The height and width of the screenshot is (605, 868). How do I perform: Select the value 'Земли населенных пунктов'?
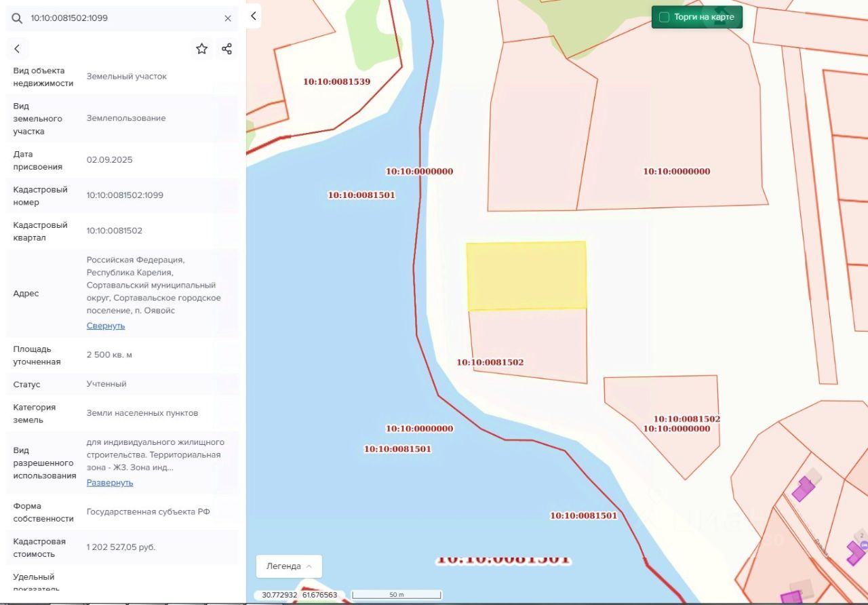[142, 413]
